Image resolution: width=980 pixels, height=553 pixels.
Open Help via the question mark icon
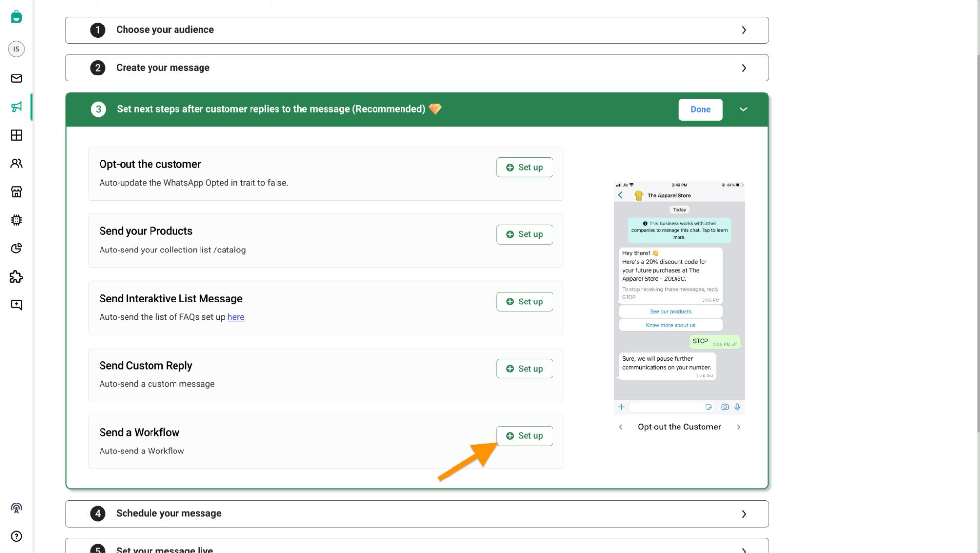[16, 536]
